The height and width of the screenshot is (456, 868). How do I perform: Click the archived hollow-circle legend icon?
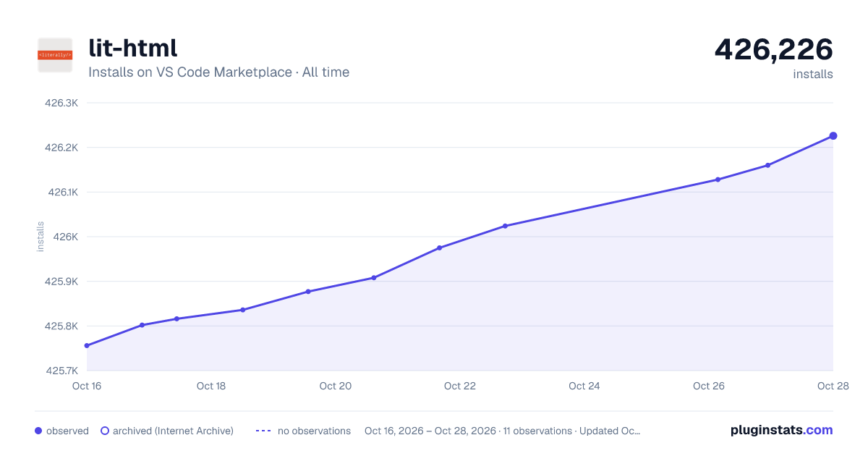105,431
